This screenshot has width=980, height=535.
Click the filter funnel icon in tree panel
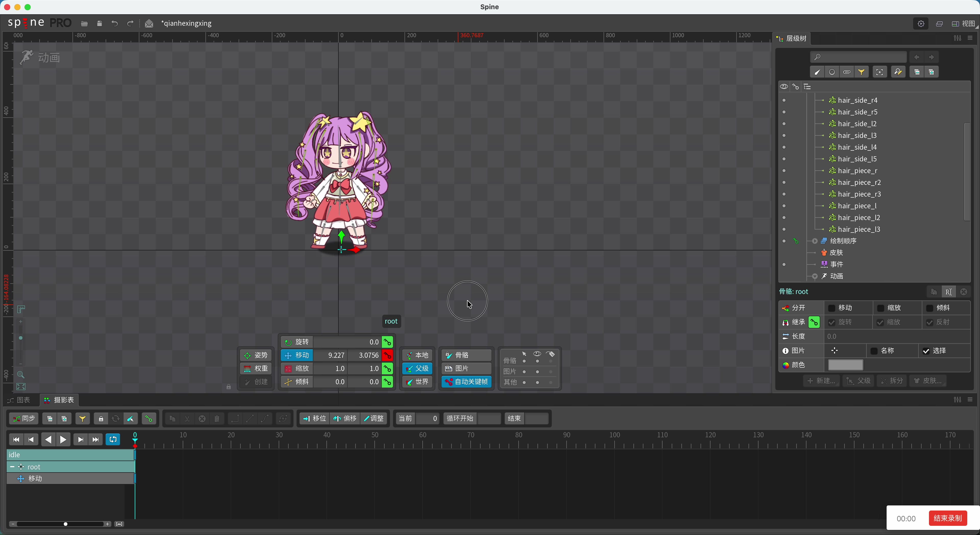(x=861, y=72)
